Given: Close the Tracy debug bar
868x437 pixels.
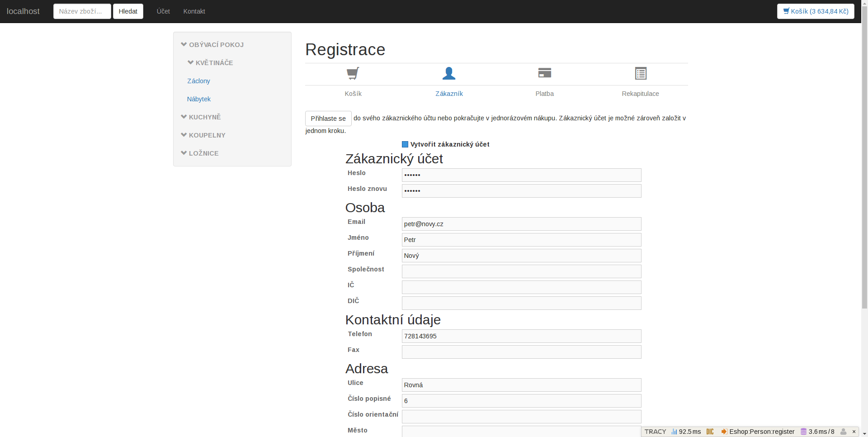Looking at the screenshot, I should coord(854,432).
